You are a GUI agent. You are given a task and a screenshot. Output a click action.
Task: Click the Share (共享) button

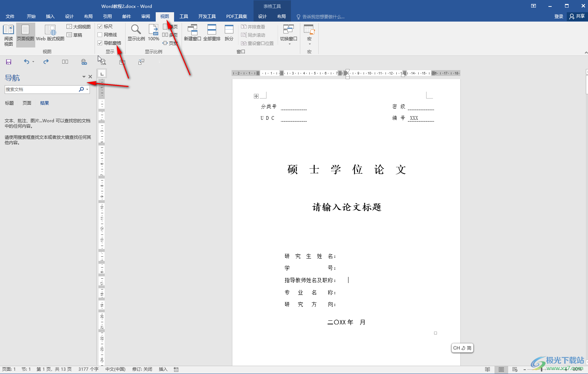(577, 17)
